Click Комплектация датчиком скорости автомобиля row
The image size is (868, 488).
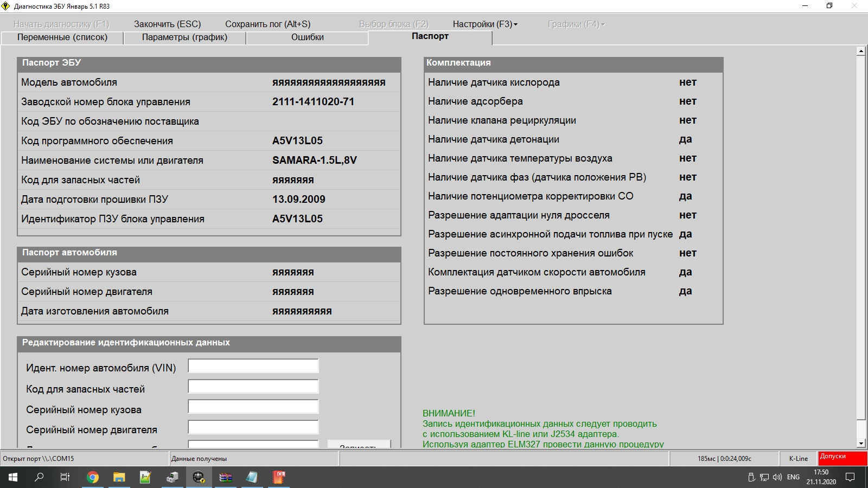(x=573, y=272)
